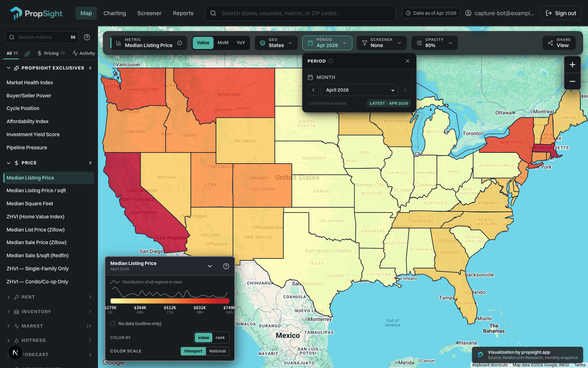
Task: Open the Metric Median Listing Price selector
Action: coord(148,43)
